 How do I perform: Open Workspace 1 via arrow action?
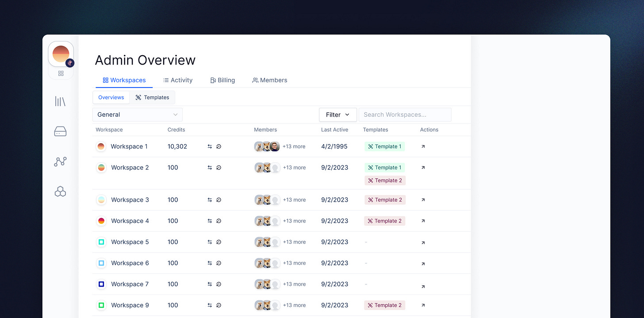click(x=423, y=146)
